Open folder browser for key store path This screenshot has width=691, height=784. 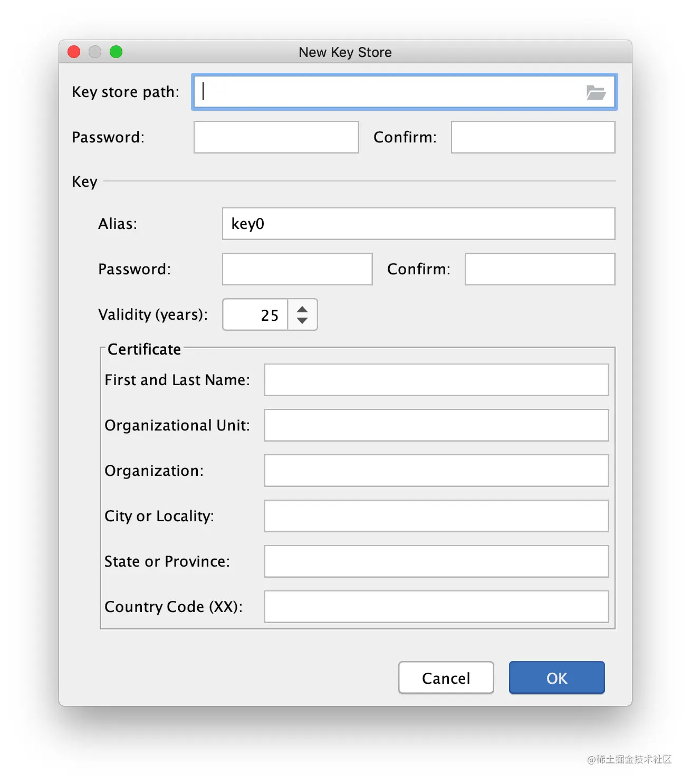point(596,92)
